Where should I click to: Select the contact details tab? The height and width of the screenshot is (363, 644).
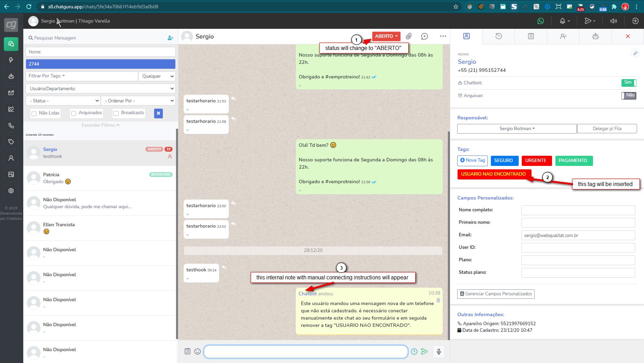pyautogui.click(x=466, y=36)
